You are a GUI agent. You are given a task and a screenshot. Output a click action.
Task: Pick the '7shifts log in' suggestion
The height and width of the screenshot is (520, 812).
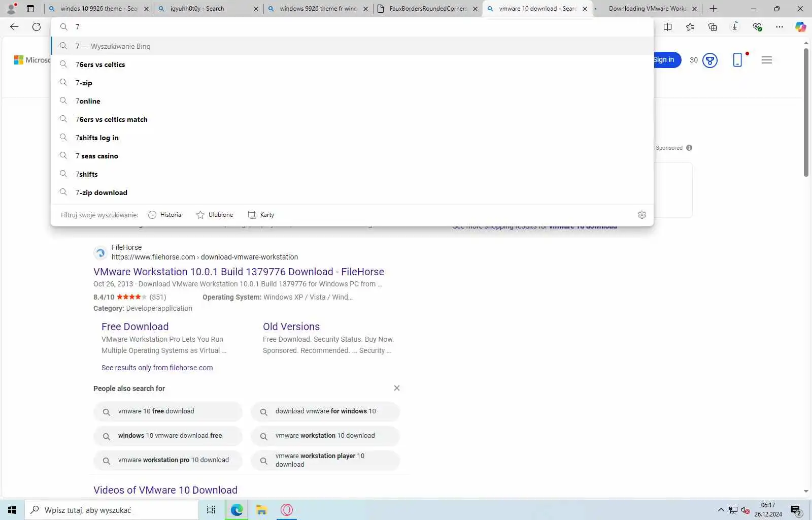click(x=352, y=138)
